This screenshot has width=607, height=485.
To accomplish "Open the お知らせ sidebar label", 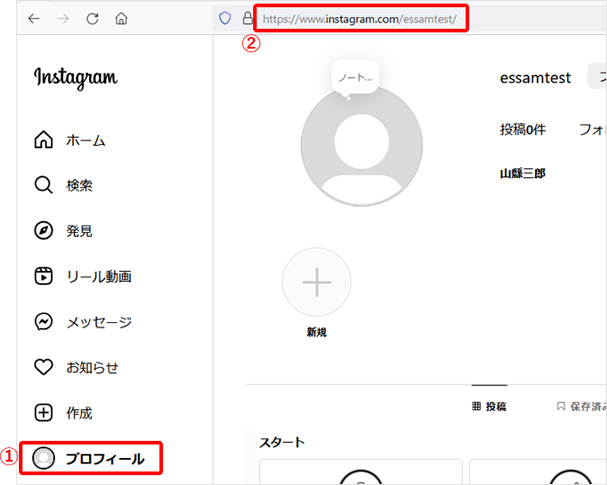I will coord(92,367).
